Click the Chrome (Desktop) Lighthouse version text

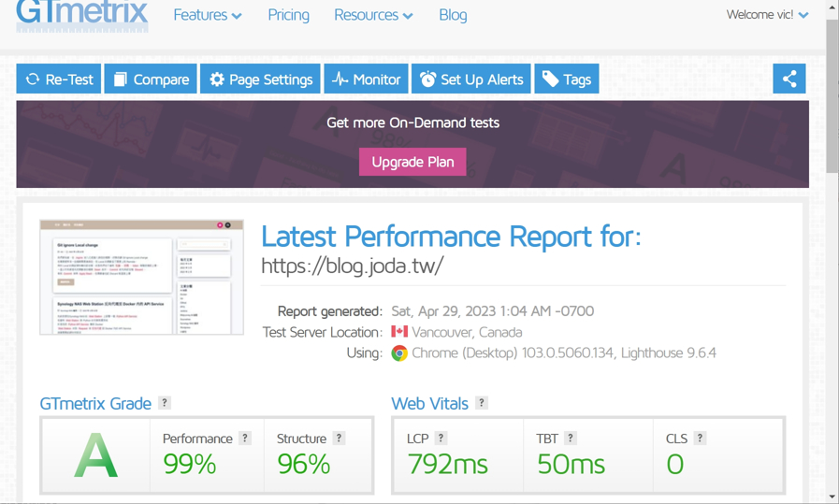564,353
